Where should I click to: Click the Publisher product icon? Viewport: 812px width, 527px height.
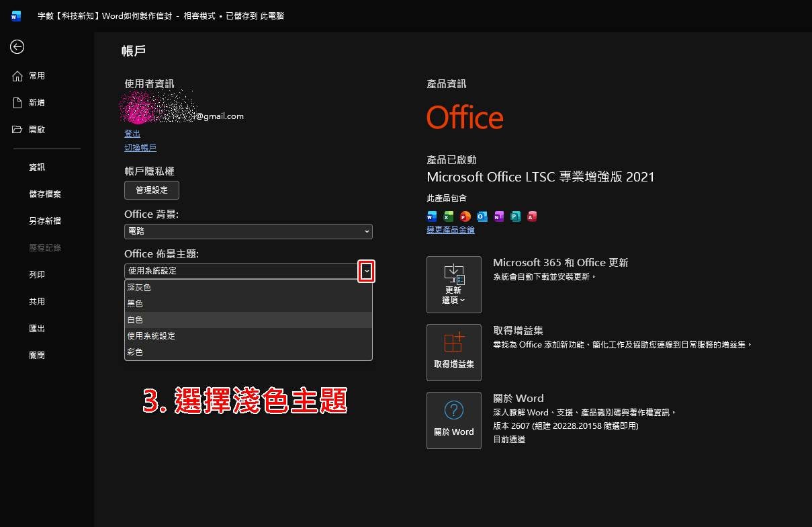click(x=515, y=216)
